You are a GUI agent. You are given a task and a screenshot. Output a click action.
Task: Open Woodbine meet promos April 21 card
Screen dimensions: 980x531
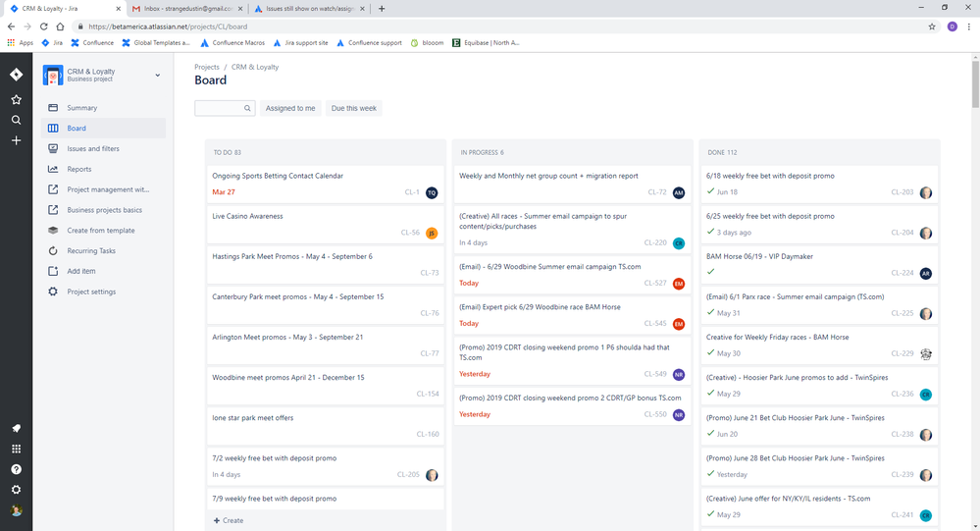(325, 386)
